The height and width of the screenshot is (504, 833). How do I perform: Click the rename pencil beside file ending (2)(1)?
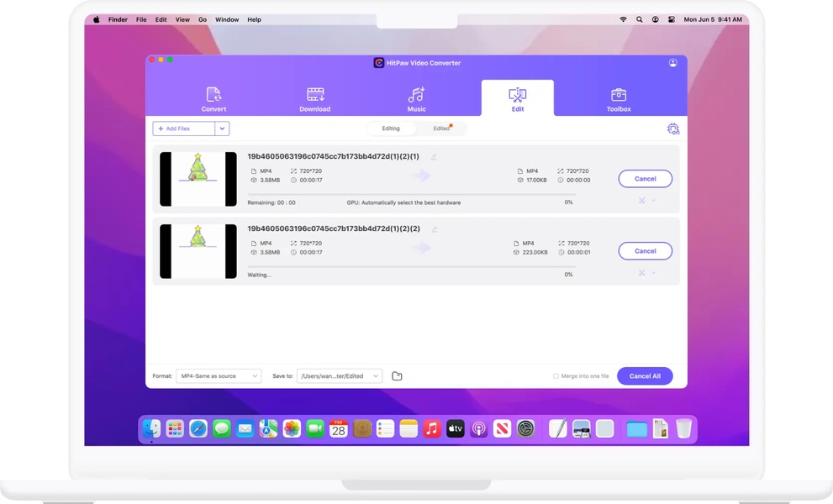(x=434, y=157)
